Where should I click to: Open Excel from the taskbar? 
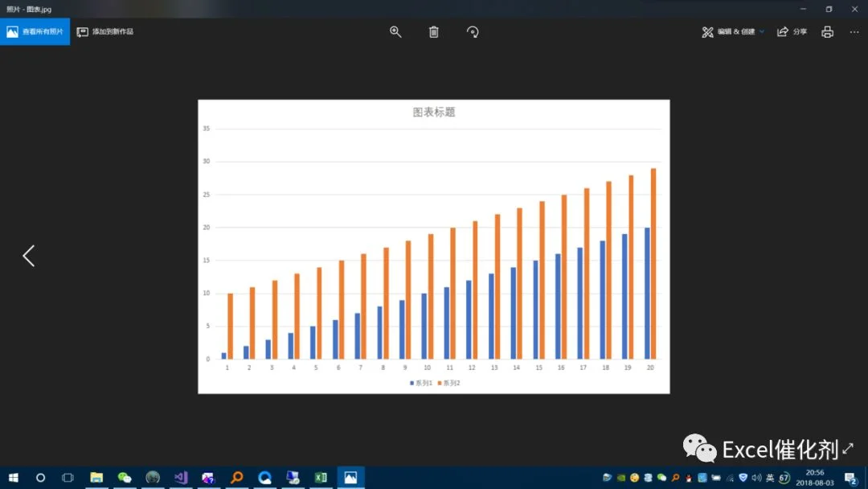tap(321, 478)
